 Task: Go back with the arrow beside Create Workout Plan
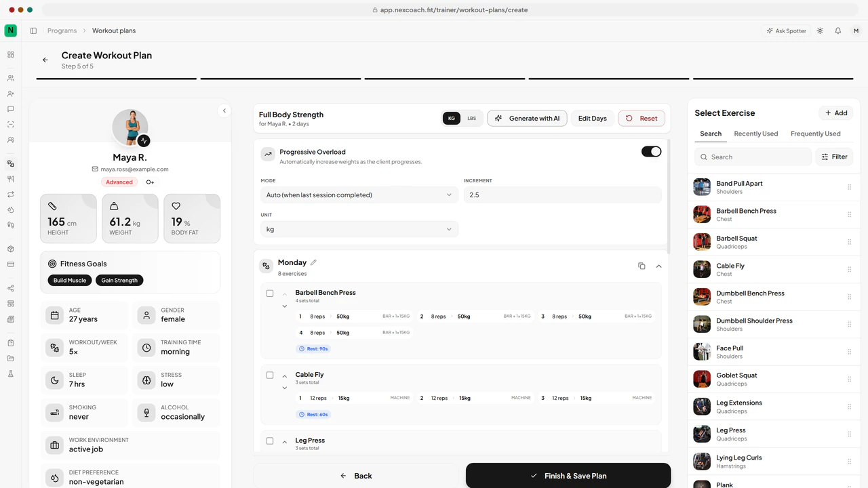(45, 60)
